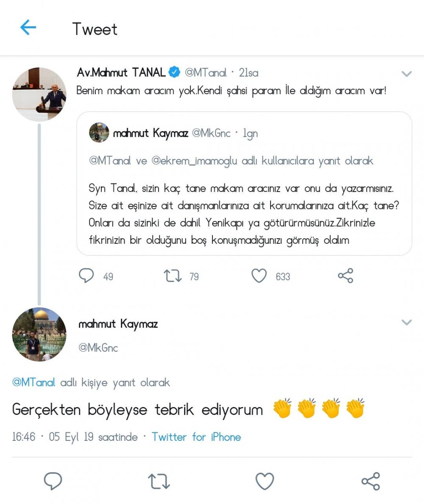Open options chevron on mahmut Kaymaz's reply
This screenshot has width=424, height=504.
pos(407,323)
